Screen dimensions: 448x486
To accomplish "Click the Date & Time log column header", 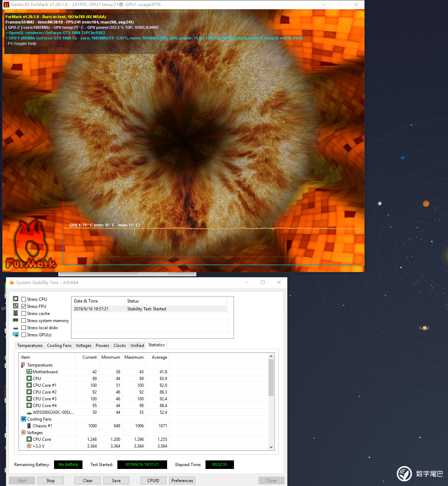I will coord(98,301).
